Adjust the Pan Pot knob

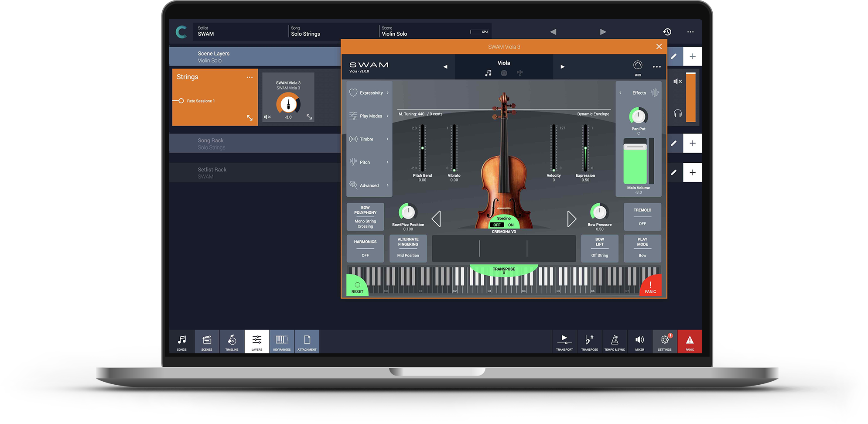click(x=639, y=116)
